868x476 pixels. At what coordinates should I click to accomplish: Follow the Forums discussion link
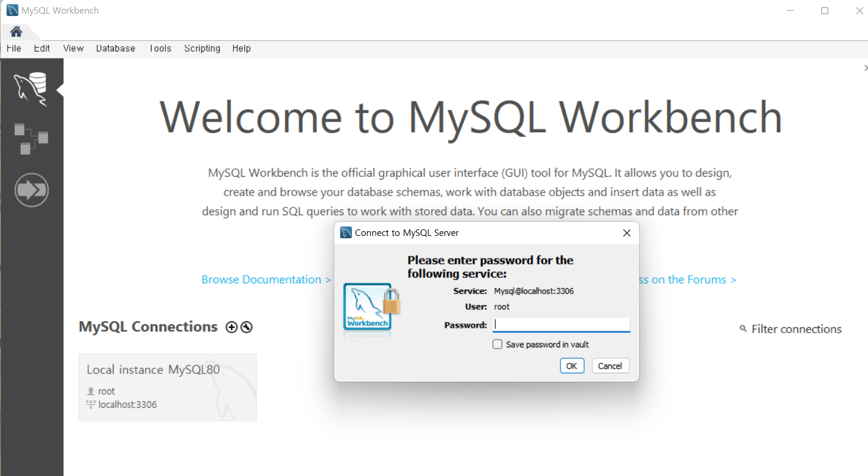[687, 279]
